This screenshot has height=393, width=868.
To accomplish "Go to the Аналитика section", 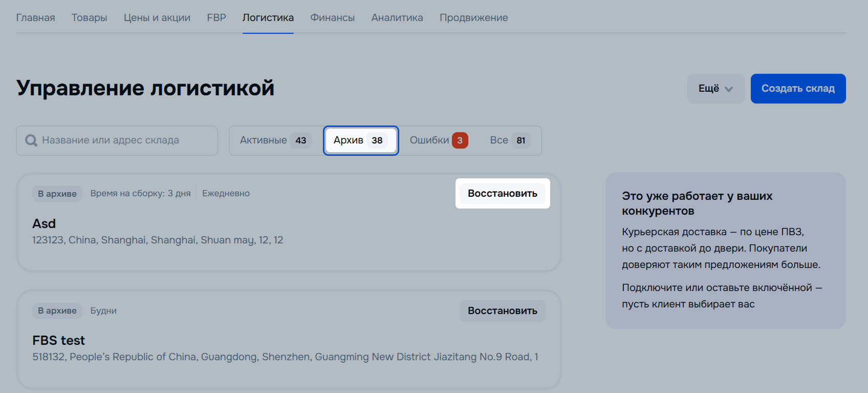I will pyautogui.click(x=397, y=18).
